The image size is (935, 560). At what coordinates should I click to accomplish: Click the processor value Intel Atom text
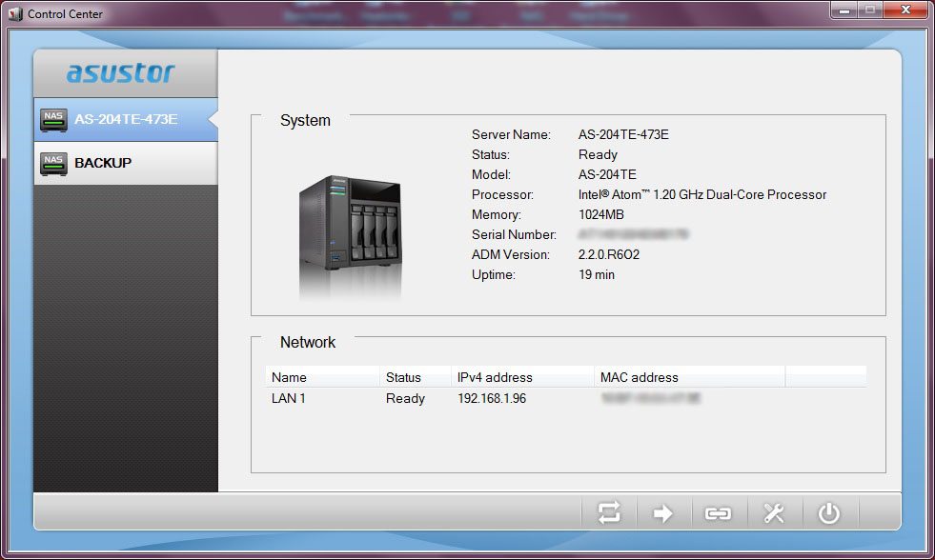click(702, 194)
